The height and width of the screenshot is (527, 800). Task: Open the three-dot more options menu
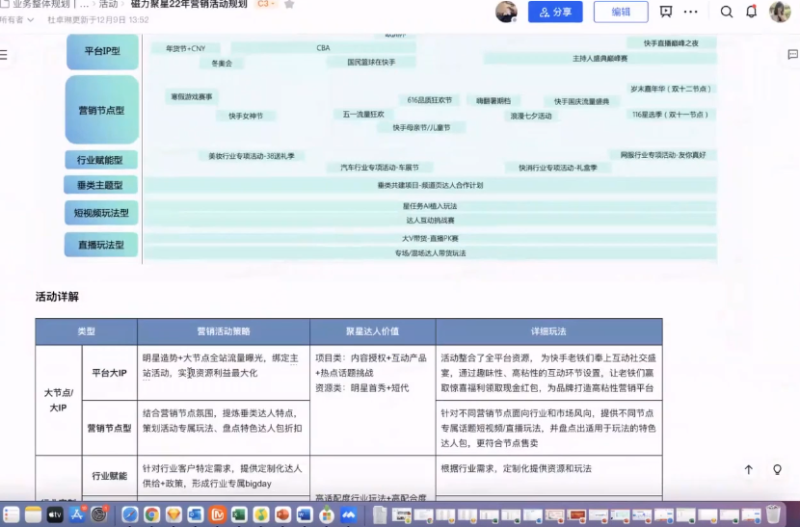click(x=690, y=12)
